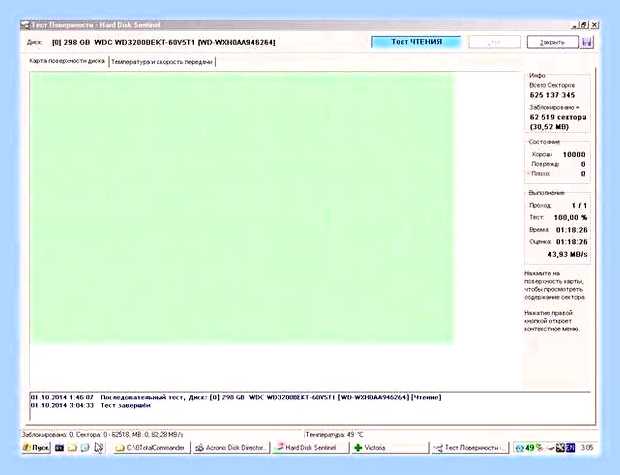Select log line Тест завершён at 3:04:33
This screenshot has height=475, width=620.
click(91, 405)
